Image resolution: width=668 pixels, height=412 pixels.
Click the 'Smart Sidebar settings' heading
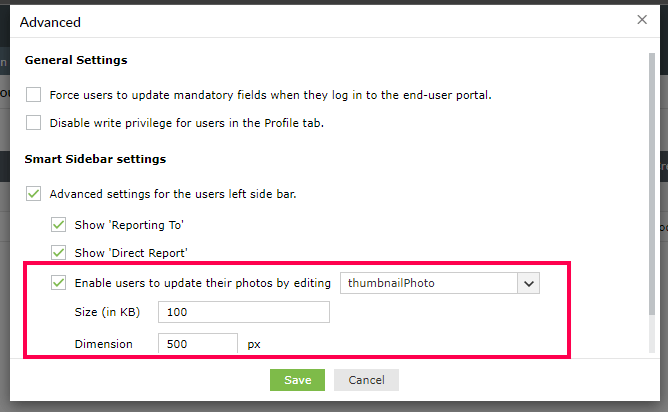coord(95,159)
